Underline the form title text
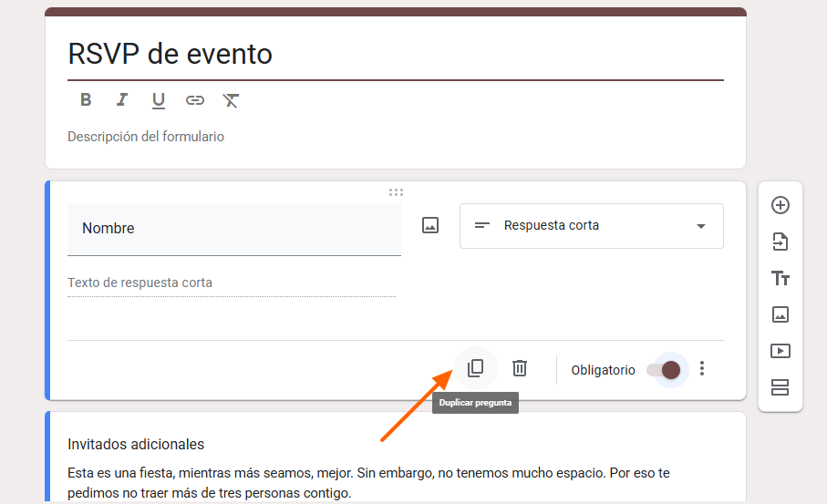 (x=159, y=100)
